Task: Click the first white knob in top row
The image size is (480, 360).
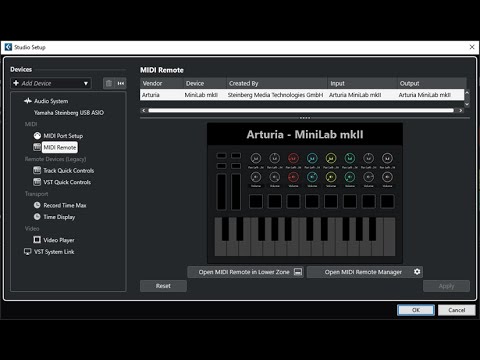Action: [256, 158]
